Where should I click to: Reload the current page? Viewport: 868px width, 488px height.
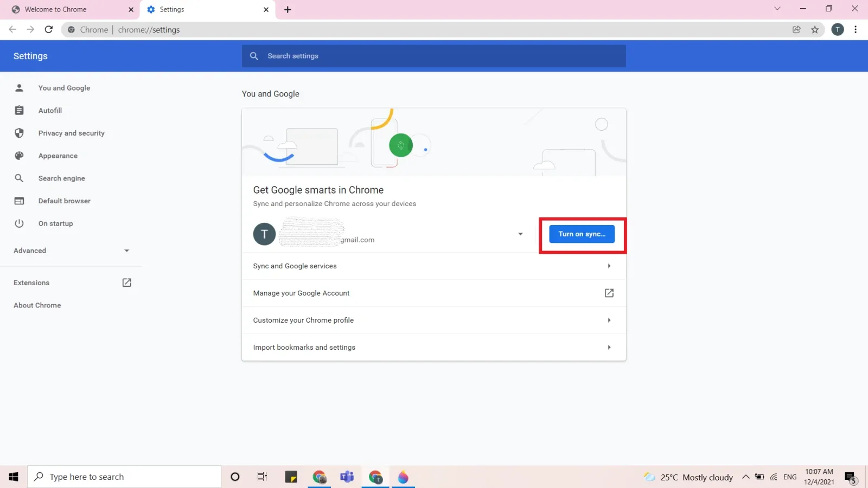click(49, 29)
